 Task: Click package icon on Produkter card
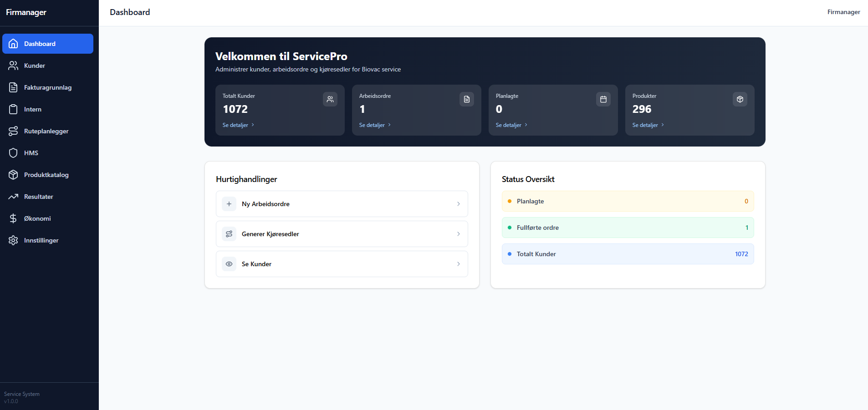click(740, 99)
